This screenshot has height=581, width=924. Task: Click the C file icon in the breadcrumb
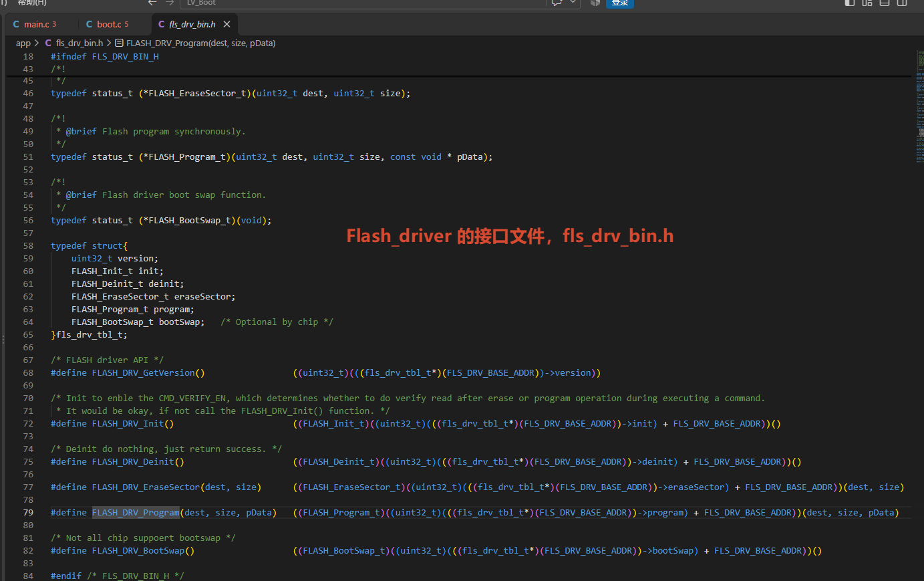coord(48,43)
